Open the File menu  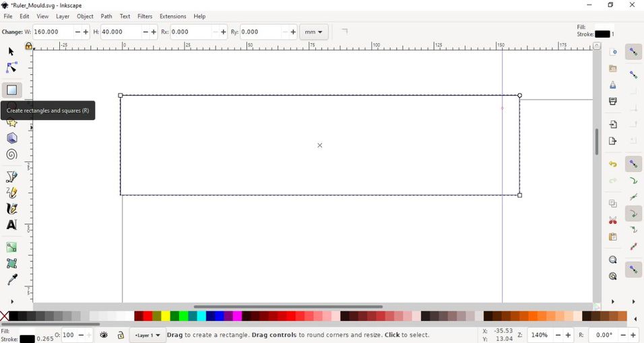tap(8, 16)
